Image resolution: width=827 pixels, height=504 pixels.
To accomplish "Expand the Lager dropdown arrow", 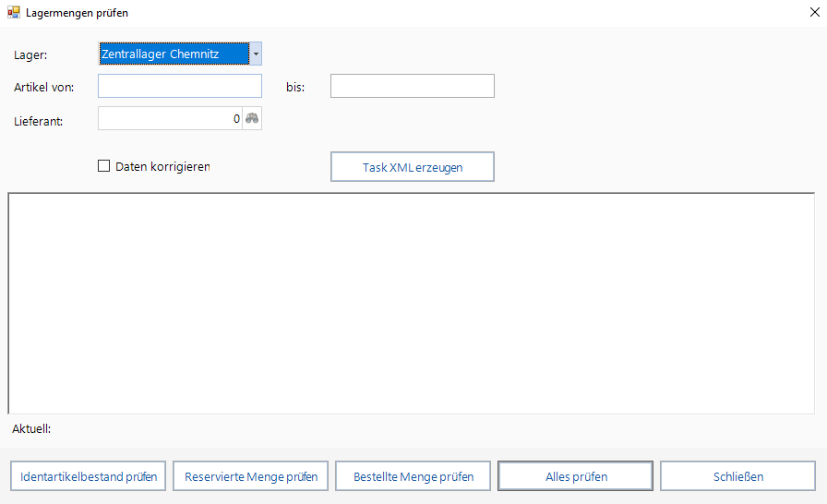I will click(x=256, y=54).
